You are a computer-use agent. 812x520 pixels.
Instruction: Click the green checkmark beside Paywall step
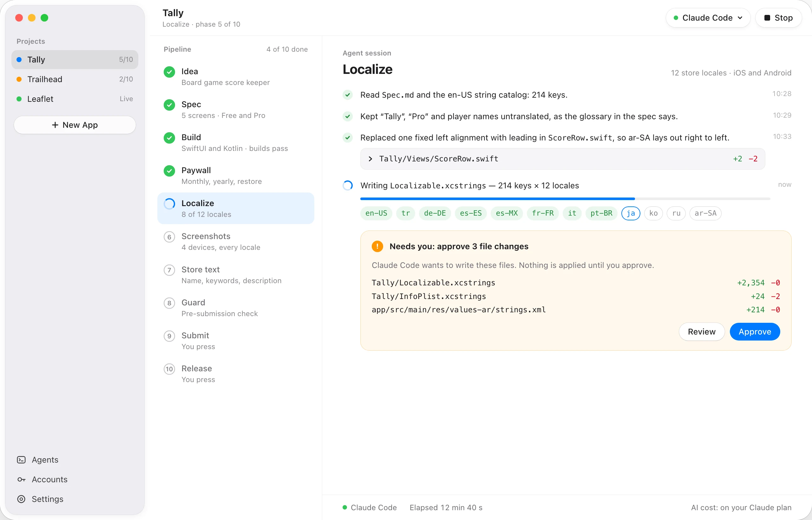(169, 171)
